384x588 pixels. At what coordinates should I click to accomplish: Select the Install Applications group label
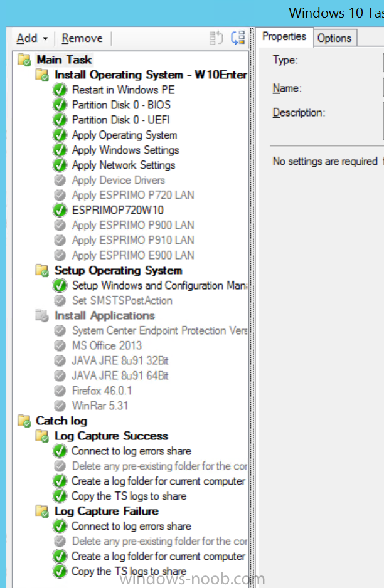(105, 315)
